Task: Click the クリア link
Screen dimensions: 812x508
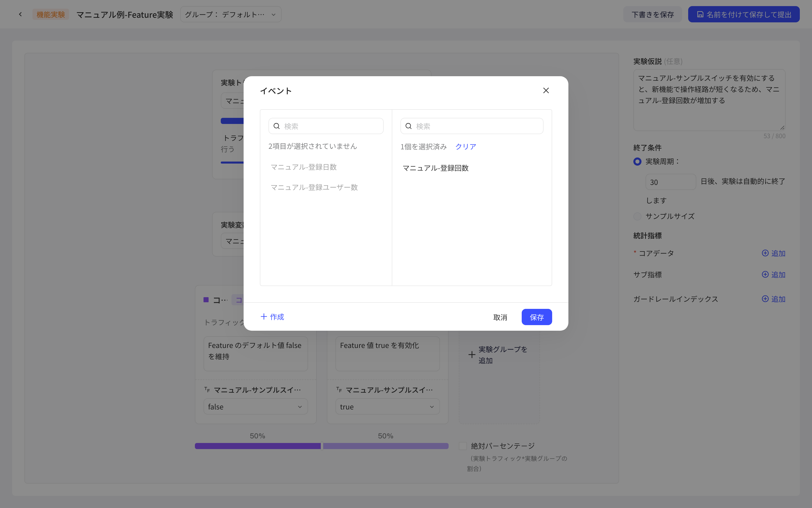Action: click(x=466, y=147)
